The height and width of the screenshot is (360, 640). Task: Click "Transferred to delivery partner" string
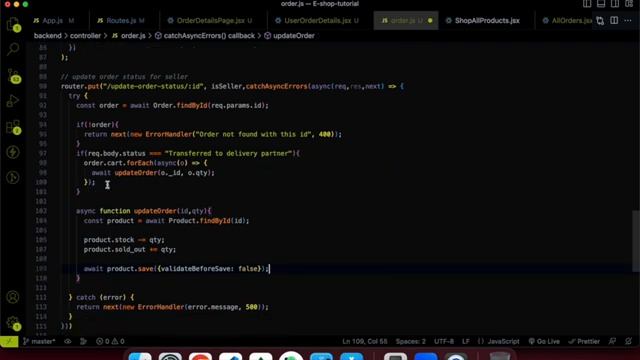(229, 153)
